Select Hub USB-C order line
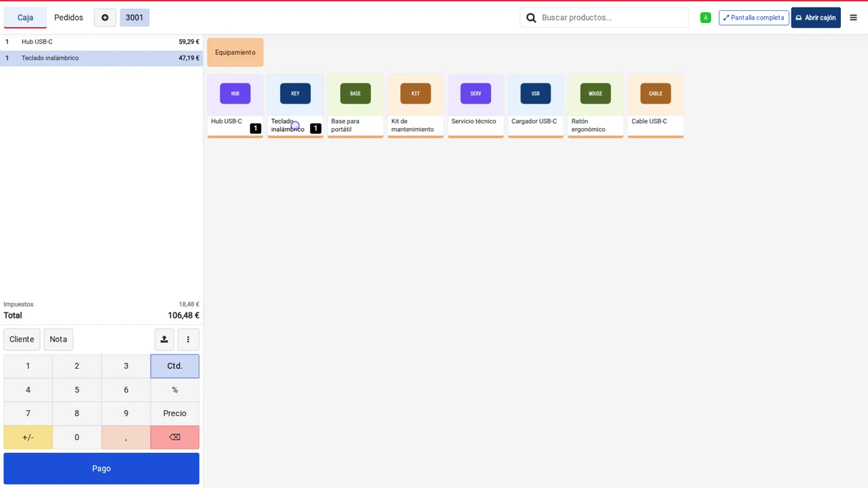Image resolution: width=868 pixels, height=488 pixels. [x=102, y=42]
